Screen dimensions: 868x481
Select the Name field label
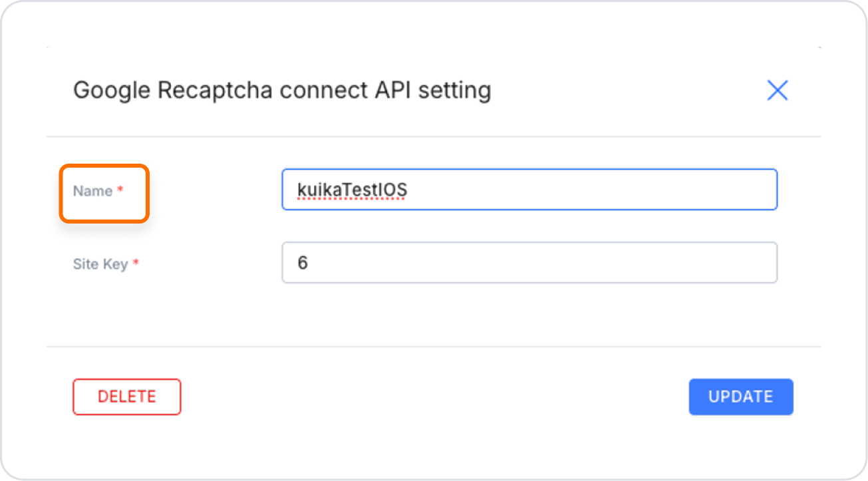coord(92,191)
